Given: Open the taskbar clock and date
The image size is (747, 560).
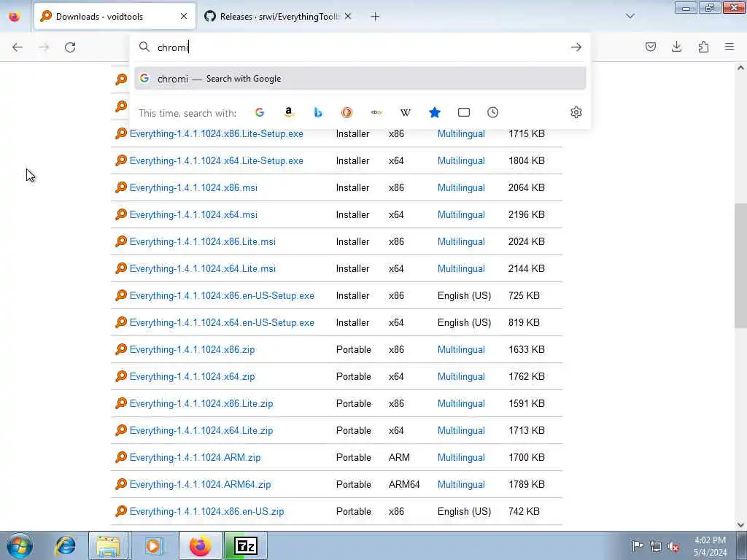Looking at the screenshot, I should 710,546.
